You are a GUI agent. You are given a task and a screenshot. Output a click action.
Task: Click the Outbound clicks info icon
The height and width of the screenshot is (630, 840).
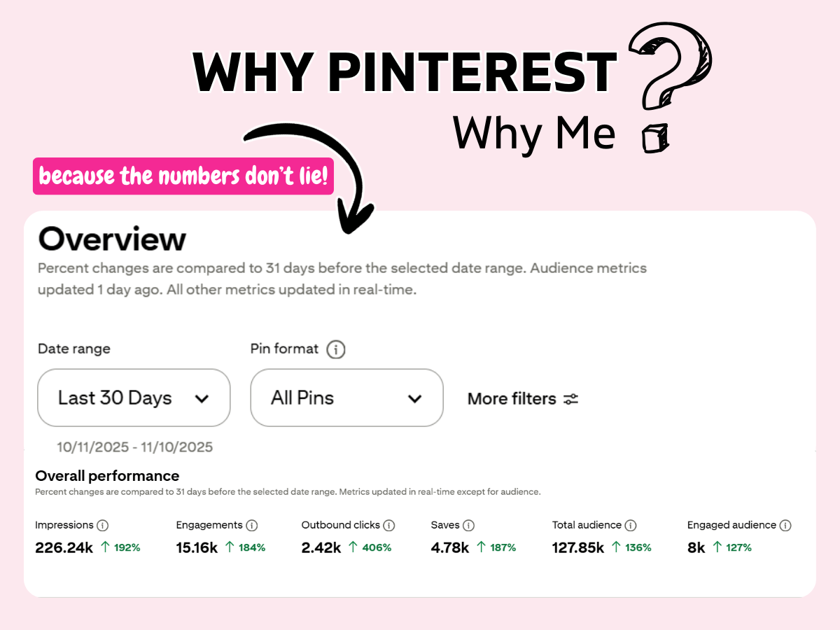coord(389,525)
